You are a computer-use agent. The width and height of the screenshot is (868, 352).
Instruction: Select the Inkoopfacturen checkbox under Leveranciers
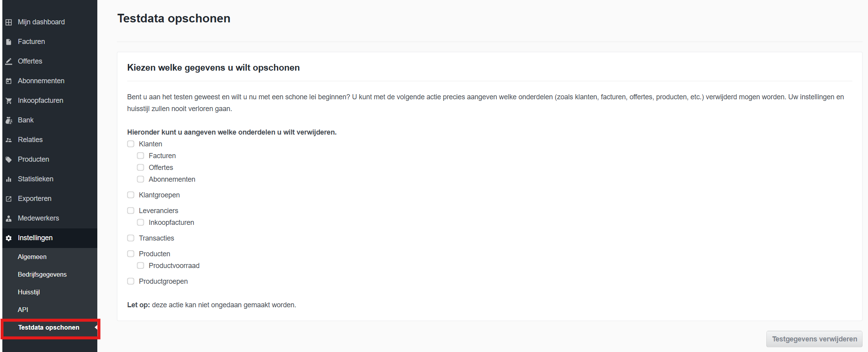[140, 223]
